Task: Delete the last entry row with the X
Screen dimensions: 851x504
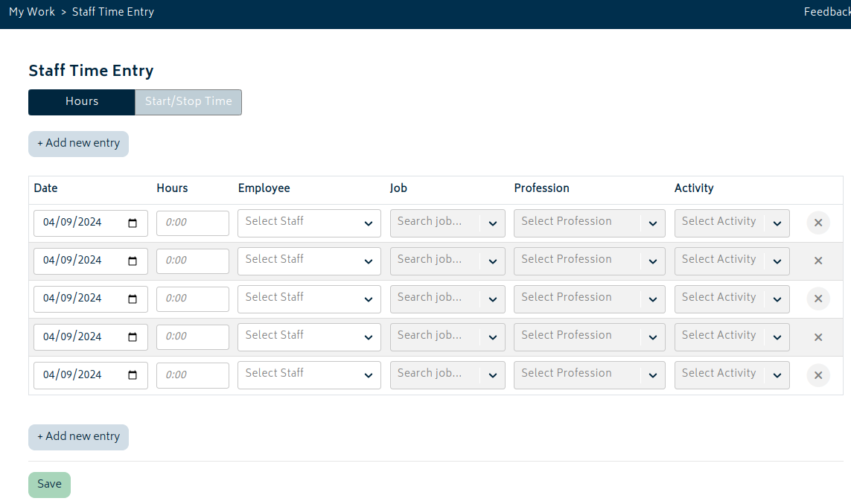Action: tap(817, 374)
